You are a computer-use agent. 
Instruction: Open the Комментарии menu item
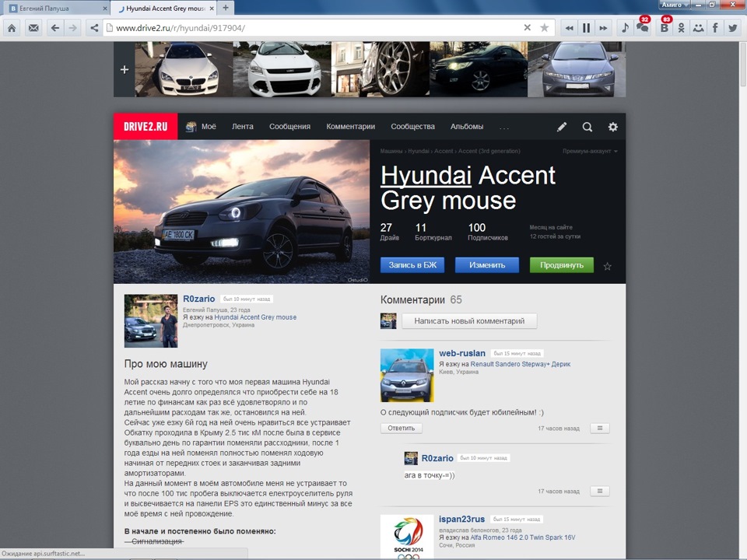(351, 127)
